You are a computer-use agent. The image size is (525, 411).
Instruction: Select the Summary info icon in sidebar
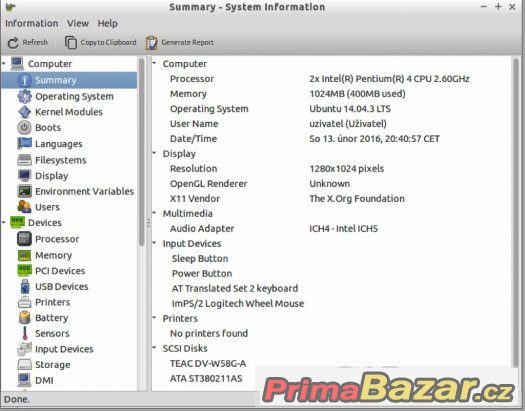[24, 80]
